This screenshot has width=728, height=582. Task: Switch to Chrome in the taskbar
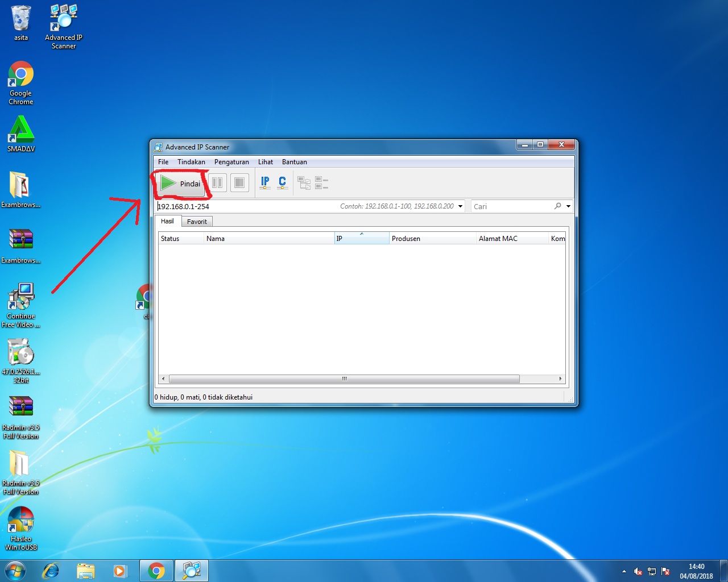click(x=156, y=571)
